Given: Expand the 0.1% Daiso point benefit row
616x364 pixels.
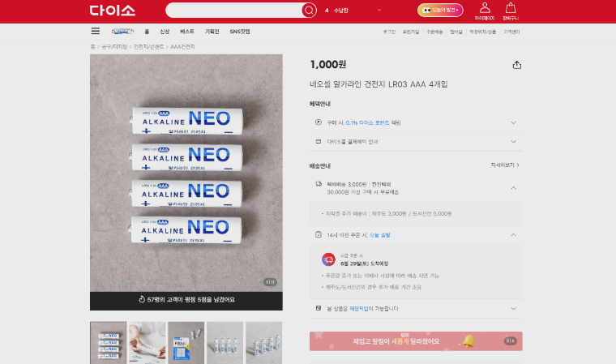Looking at the screenshot, I should pyautogui.click(x=416, y=122).
